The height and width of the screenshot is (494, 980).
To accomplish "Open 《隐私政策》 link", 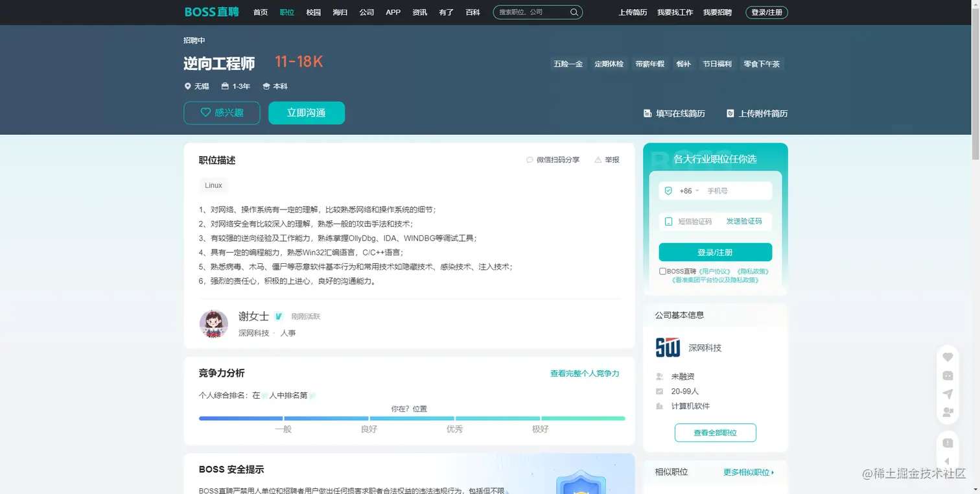I will coord(752,272).
